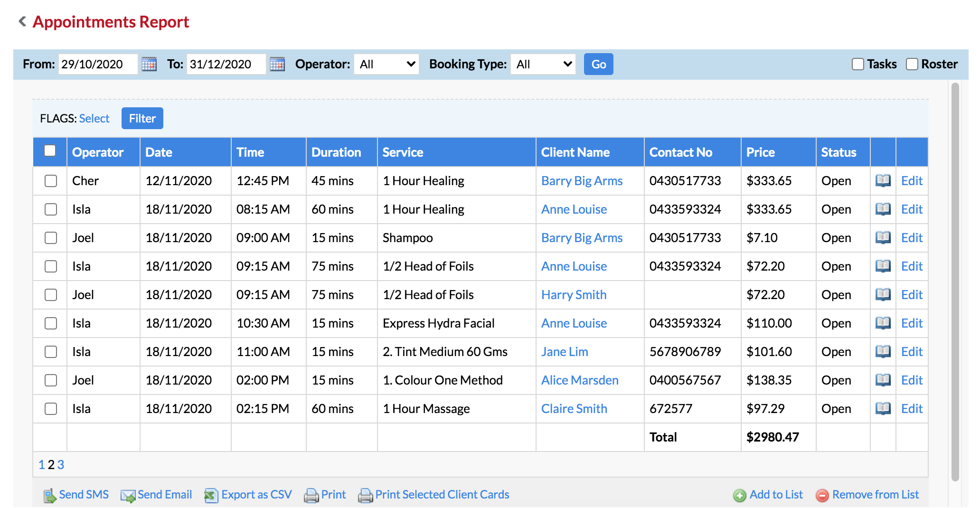Click the To date field
This screenshot has height=508, width=980.
click(226, 64)
